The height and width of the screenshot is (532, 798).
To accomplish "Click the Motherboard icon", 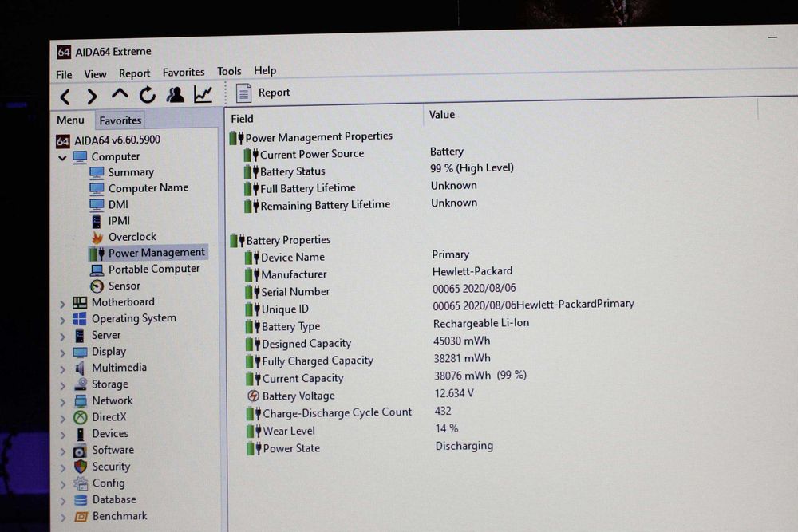I will point(80,303).
